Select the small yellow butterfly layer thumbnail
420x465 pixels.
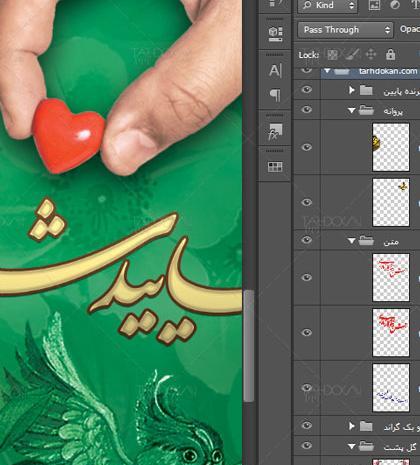(x=391, y=202)
